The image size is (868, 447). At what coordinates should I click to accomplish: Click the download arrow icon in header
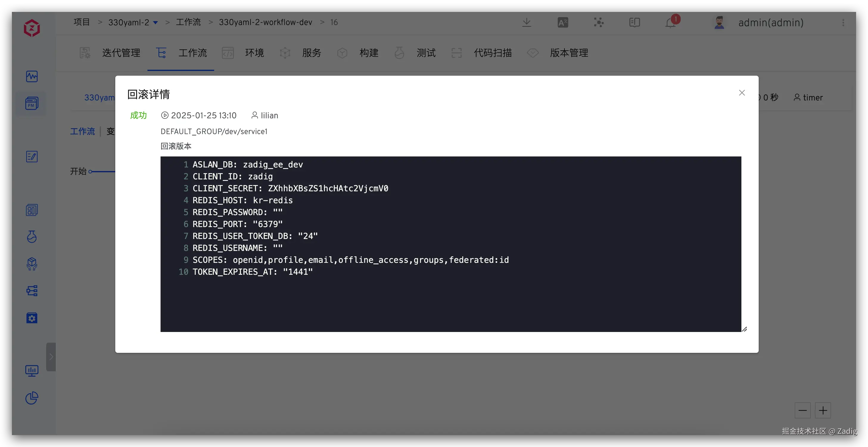pyautogui.click(x=526, y=23)
